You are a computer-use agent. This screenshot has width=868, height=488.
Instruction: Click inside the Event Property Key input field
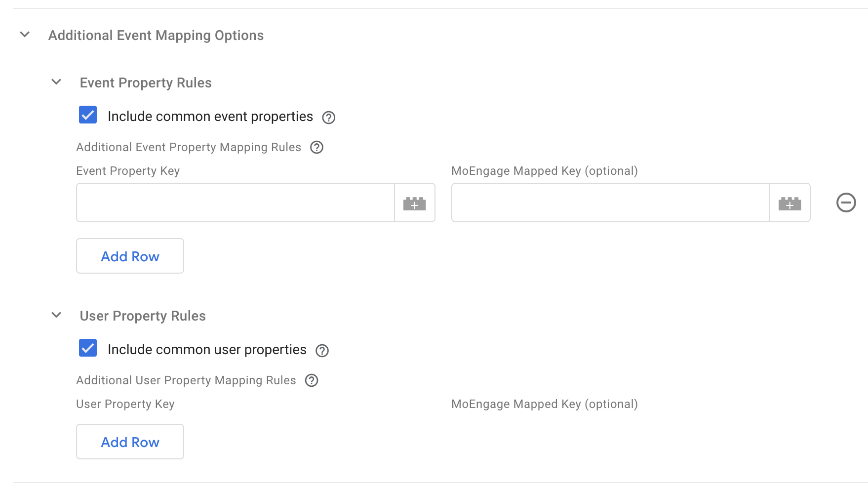(x=232, y=203)
